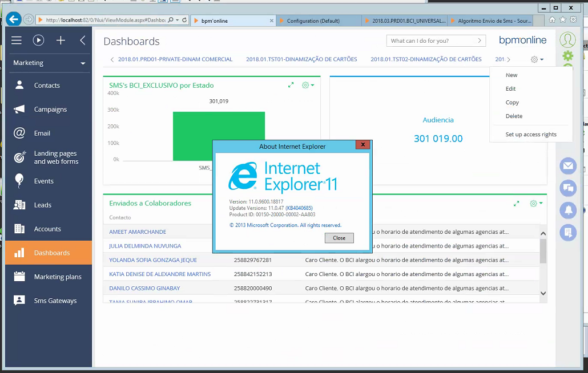Image resolution: width=588 pixels, height=373 pixels.
Task: Click Close in About Internet Explorer
Action: 339,238
